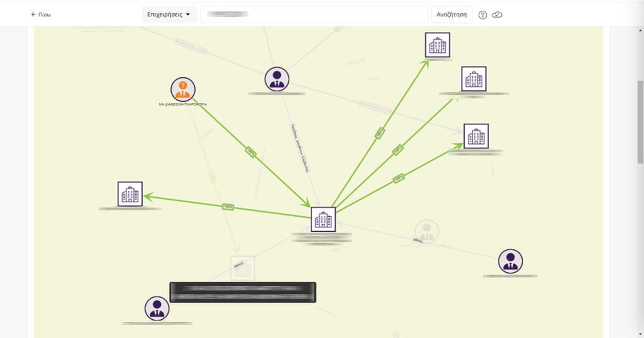The height and width of the screenshot is (338, 644).
Task: Select the person node above the central company
Action: 277,79
